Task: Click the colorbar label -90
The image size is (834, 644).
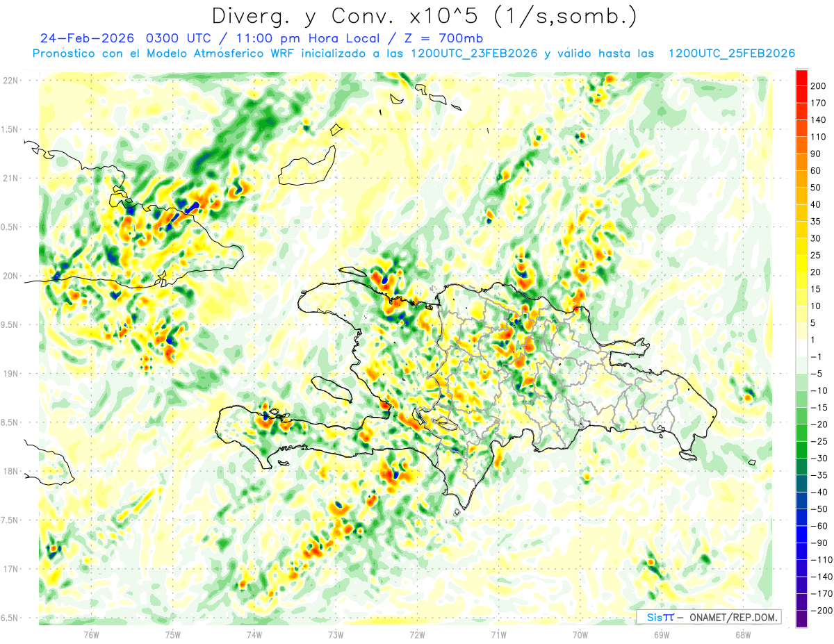Action: [x=819, y=543]
